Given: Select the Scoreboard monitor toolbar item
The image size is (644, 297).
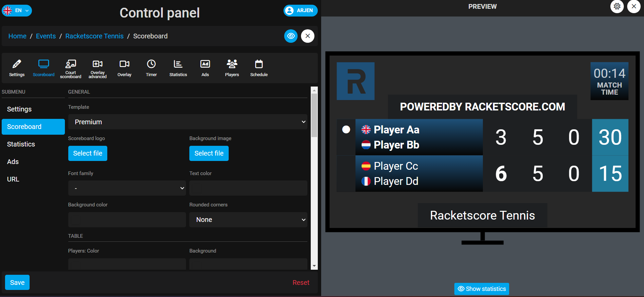Looking at the screenshot, I should [44, 68].
